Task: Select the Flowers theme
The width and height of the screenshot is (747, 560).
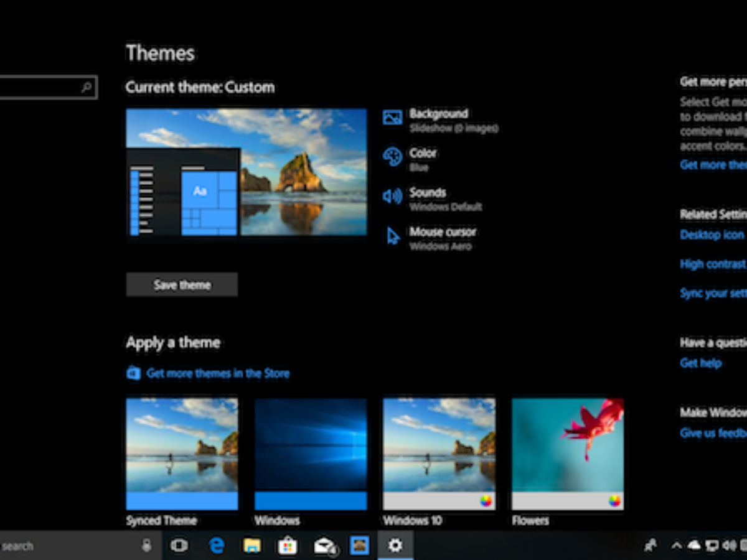Action: (x=567, y=454)
